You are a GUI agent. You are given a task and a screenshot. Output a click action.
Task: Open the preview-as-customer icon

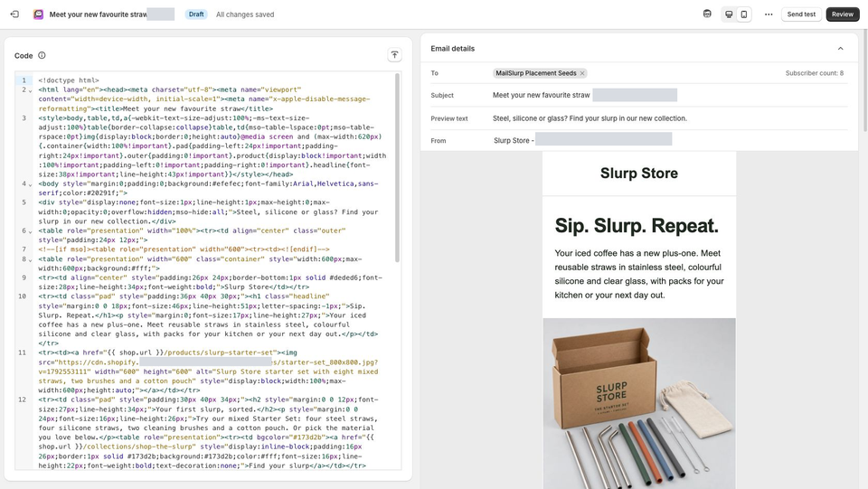tap(707, 14)
